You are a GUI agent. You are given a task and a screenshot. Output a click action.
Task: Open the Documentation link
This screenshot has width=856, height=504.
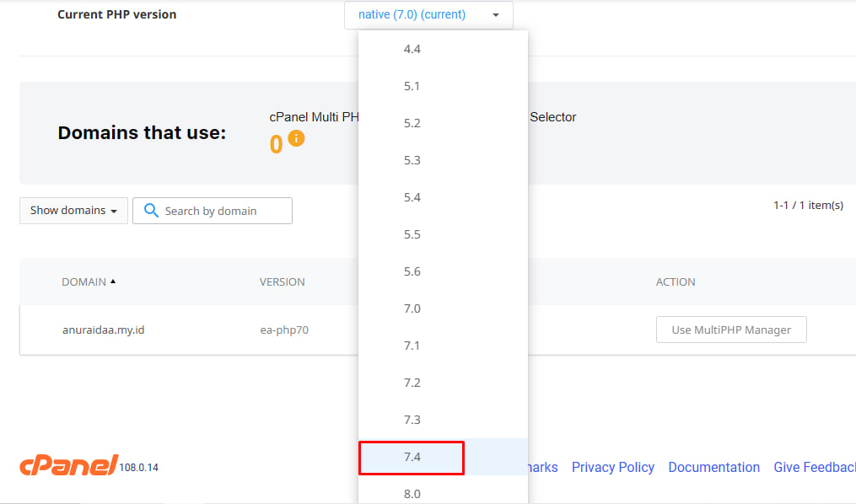(x=714, y=468)
